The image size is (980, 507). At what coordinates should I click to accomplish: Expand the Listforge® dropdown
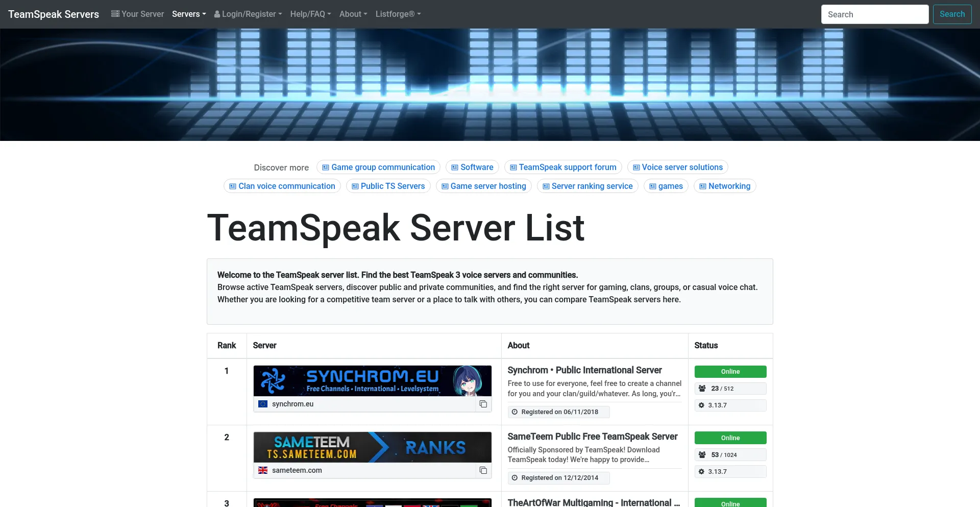pyautogui.click(x=398, y=14)
